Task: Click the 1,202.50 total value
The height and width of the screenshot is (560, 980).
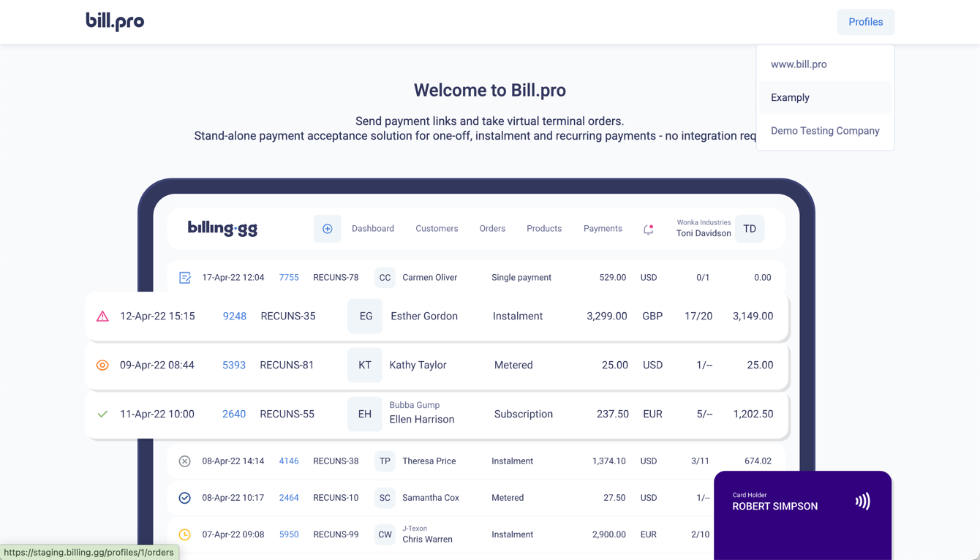Action: pyautogui.click(x=753, y=414)
